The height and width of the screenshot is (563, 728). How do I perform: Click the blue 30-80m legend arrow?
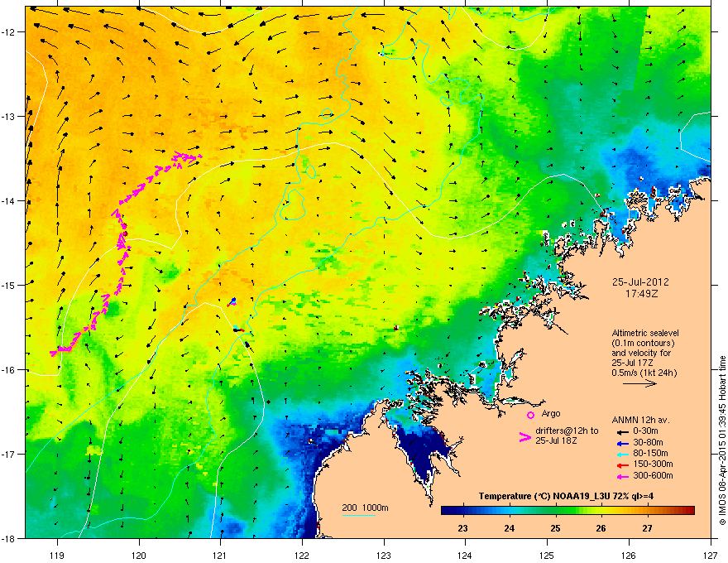tap(622, 443)
